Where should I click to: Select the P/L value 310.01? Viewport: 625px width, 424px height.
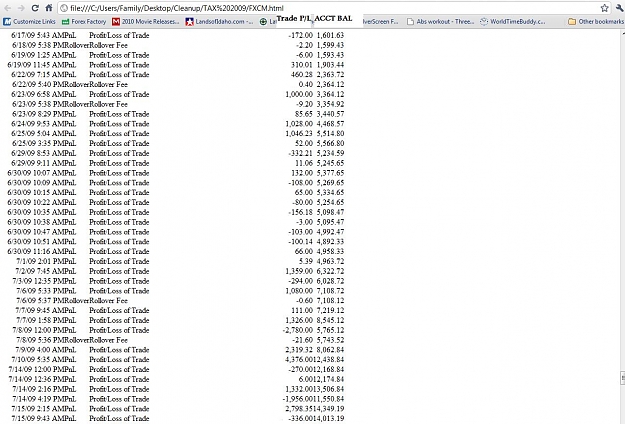click(302, 65)
